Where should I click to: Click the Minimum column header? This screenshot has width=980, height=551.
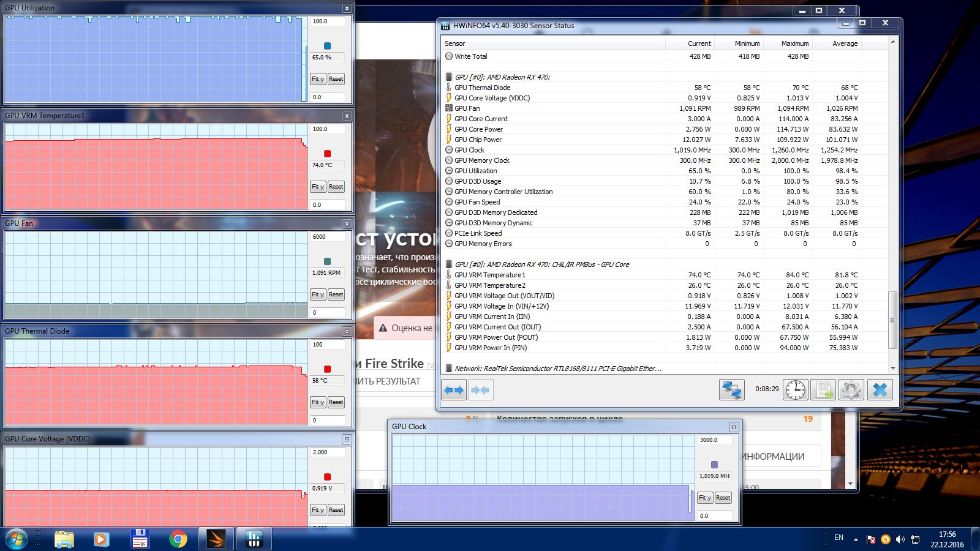click(x=739, y=43)
